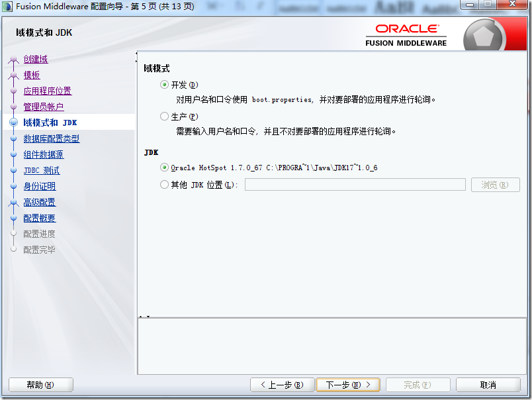Navigate to the 管理员帐户 step
The height and width of the screenshot is (400, 532).
tap(44, 107)
